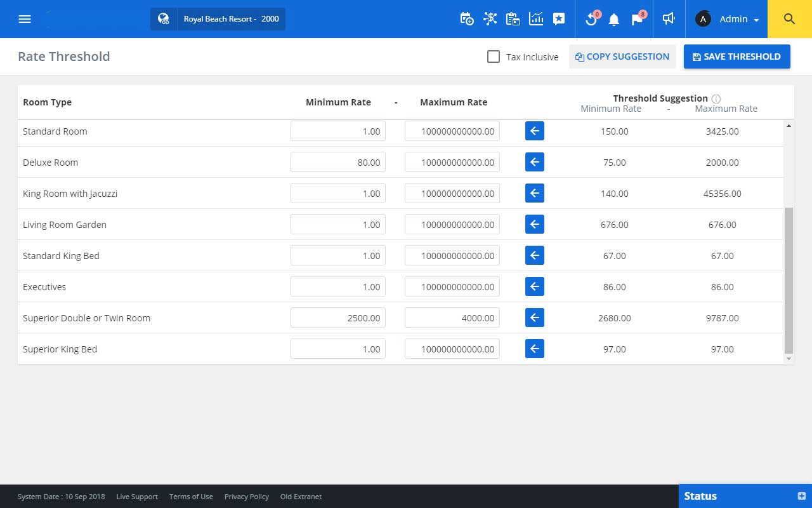Image resolution: width=812 pixels, height=508 pixels.
Task: Click the clipboard calendar icon
Action: tap(513, 19)
